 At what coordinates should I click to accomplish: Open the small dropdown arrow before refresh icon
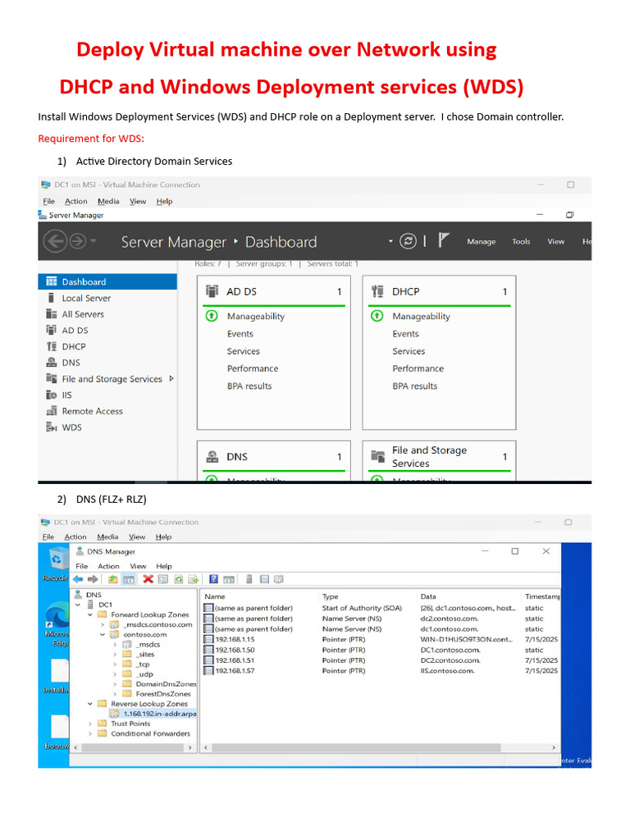390,241
